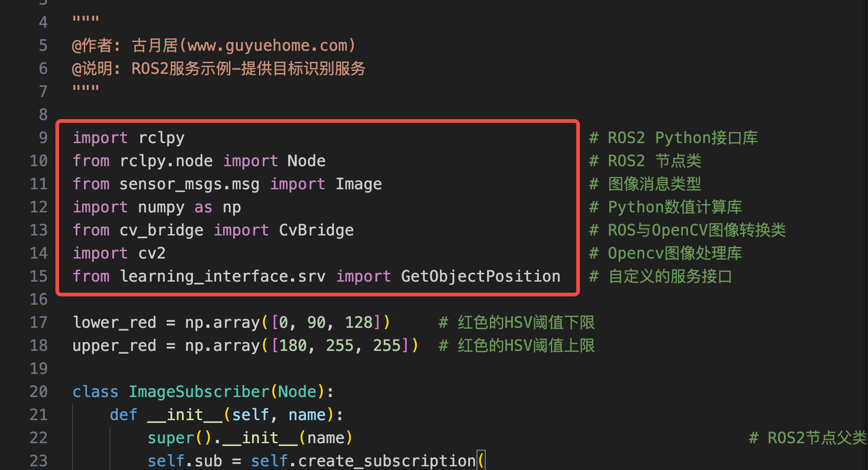Click the 'cv_bridge' module name

coord(162,230)
